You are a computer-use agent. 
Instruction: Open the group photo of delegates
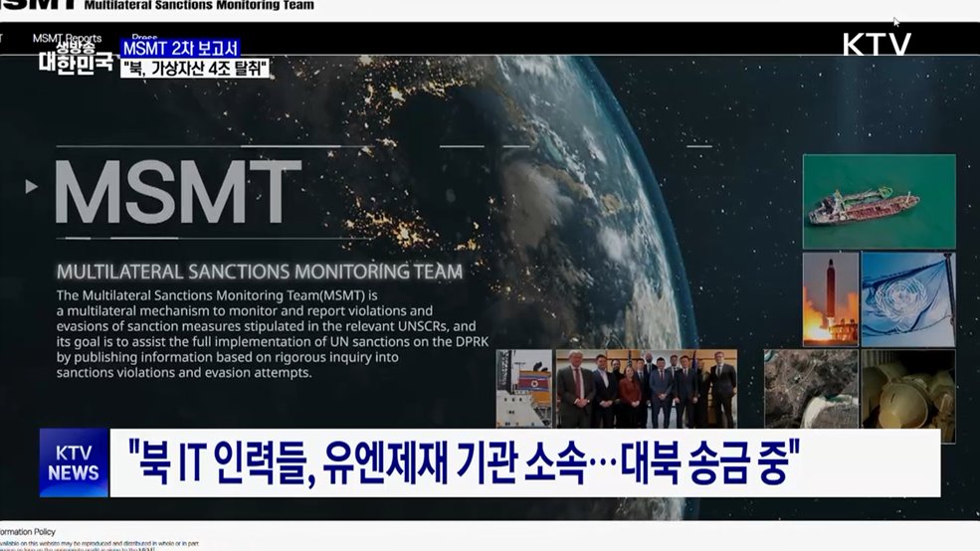[x=647, y=388]
